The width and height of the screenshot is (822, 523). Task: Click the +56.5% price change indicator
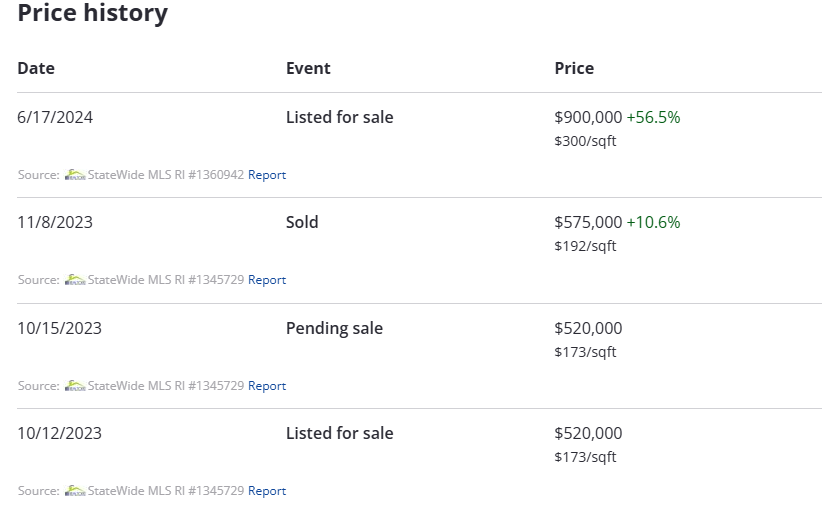(653, 117)
